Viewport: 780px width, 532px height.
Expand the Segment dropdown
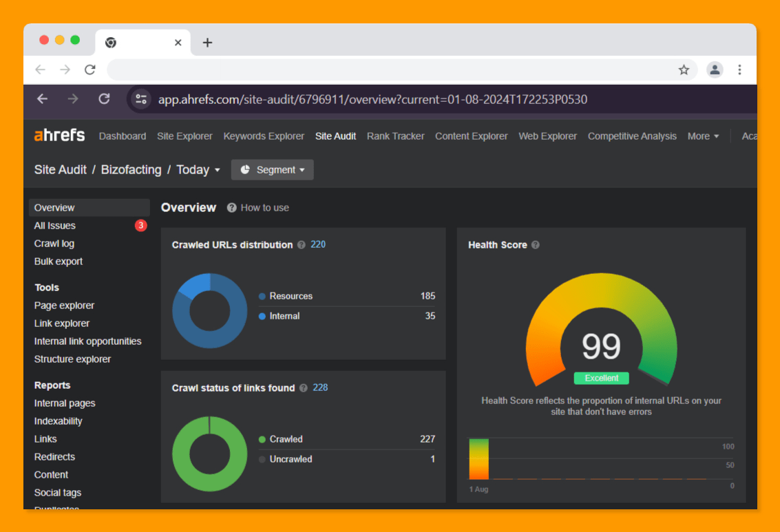click(x=272, y=170)
